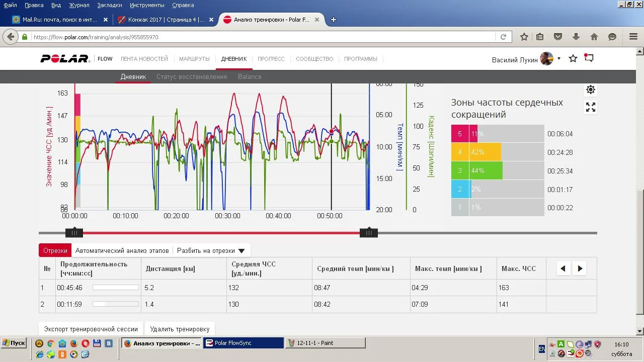Click the right handle of range slider
644x362 pixels.
(369, 233)
